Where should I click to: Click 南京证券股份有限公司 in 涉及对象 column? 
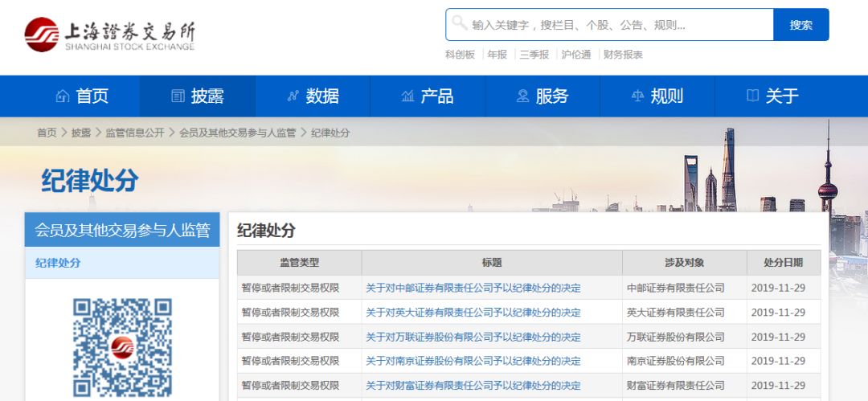point(676,361)
